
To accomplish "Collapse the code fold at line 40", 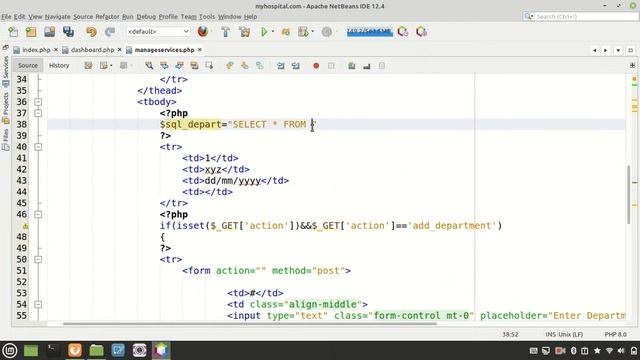I will [38, 147].
